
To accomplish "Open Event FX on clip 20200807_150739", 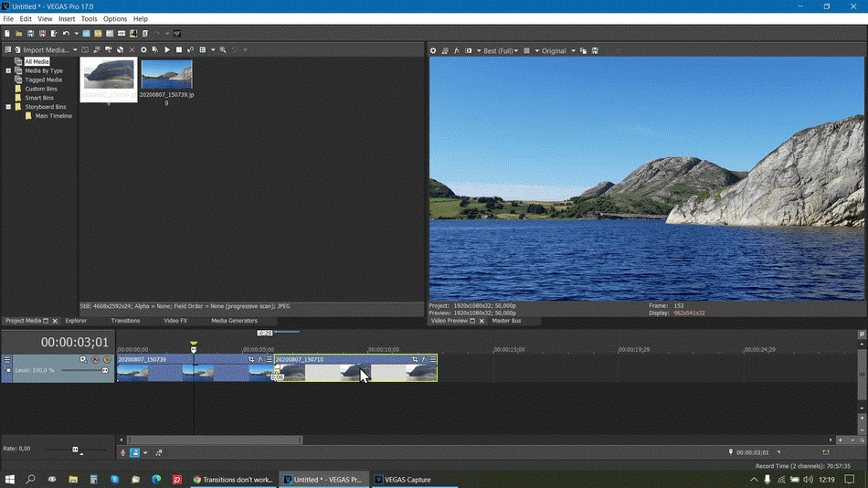I will point(260,359).
